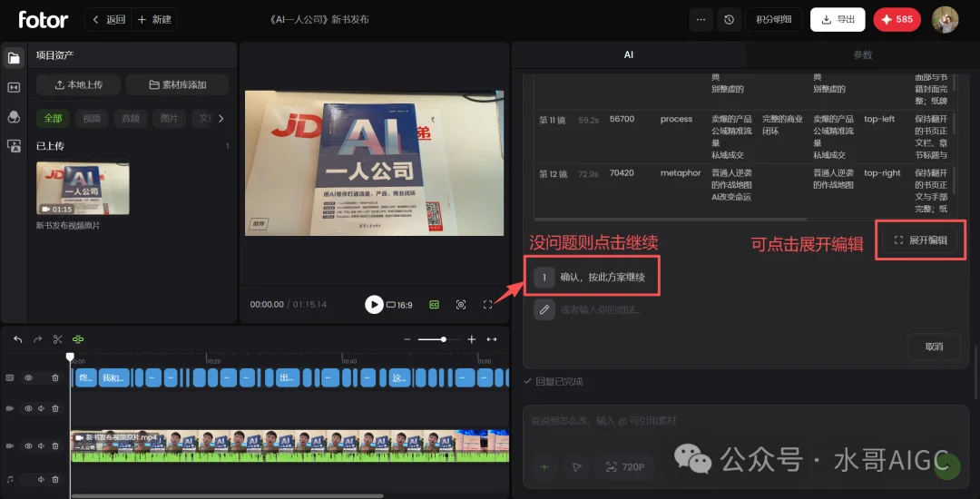Click 素材库添加 to add from library
Image resolution: width=980 pixels, height=499 pixels.
click(x=178, y=84)
